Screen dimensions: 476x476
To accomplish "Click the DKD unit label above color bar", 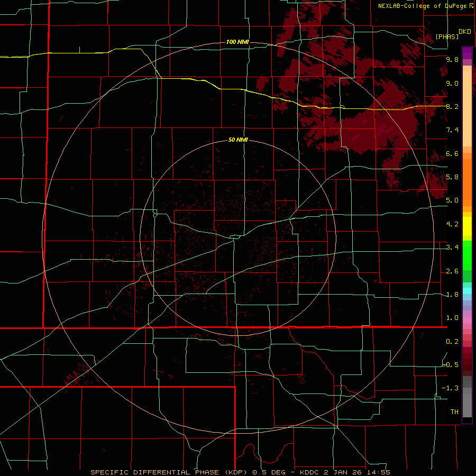I will (x=464, y=32).
